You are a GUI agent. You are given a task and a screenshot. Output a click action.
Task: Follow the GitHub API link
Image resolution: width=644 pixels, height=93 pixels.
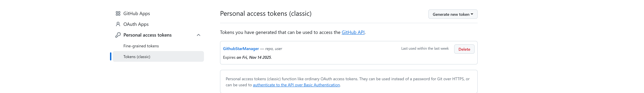click(353, 32)
